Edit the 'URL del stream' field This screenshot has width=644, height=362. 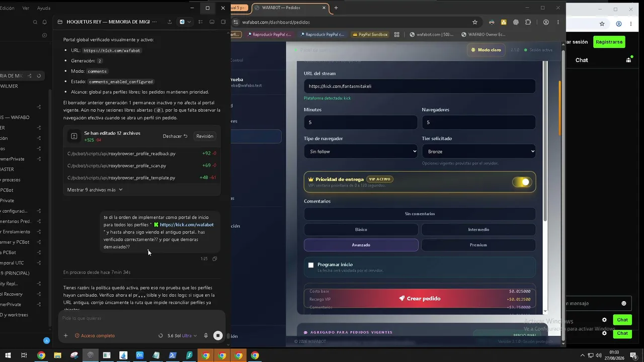tap(420, 86)
